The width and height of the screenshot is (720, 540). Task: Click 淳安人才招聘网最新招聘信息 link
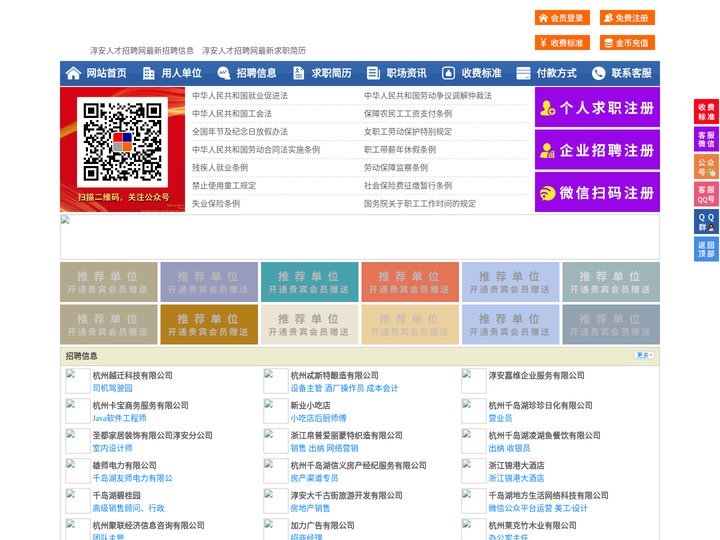tap(142, 51)
